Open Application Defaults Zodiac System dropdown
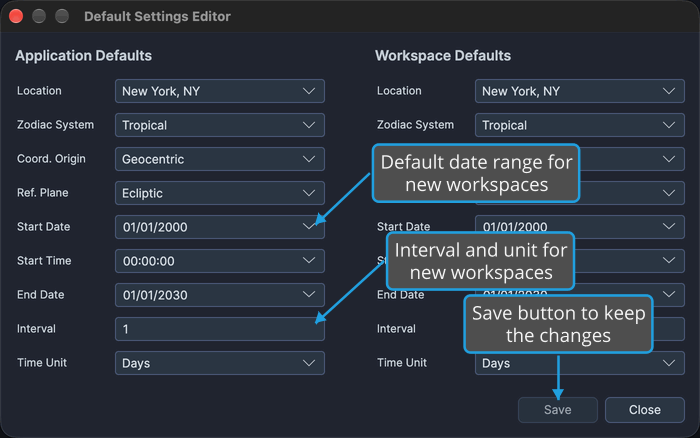 pos(220,125)
